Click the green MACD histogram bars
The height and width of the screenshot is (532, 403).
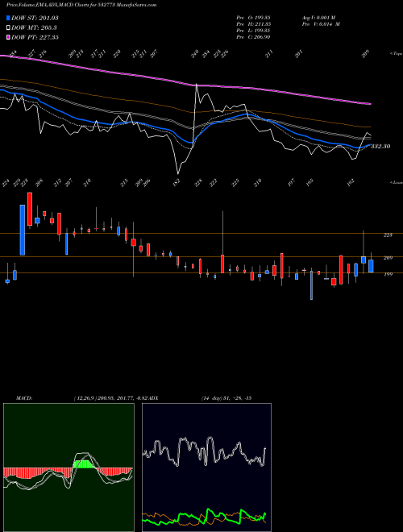83,464
